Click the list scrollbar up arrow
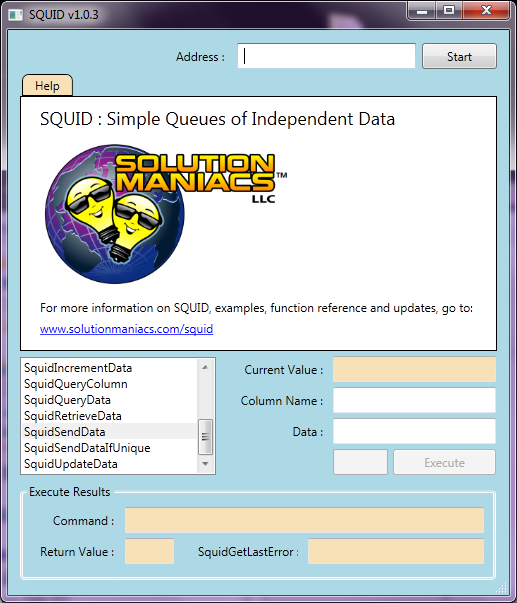Image resolution: width=517 pixels, height=603 pixels. pos(205,368)
